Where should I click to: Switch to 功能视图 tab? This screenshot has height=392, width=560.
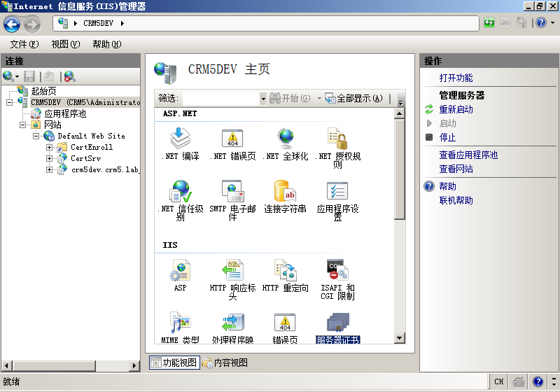pyautogui.click(x=174, y=363)
